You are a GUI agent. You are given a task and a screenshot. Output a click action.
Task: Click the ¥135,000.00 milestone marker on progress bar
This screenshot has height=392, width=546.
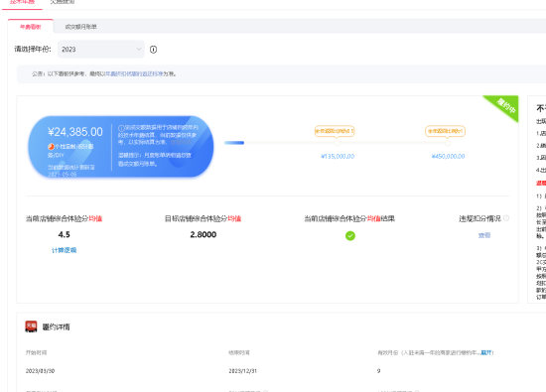pyautogui.click(x=337, y=143)
